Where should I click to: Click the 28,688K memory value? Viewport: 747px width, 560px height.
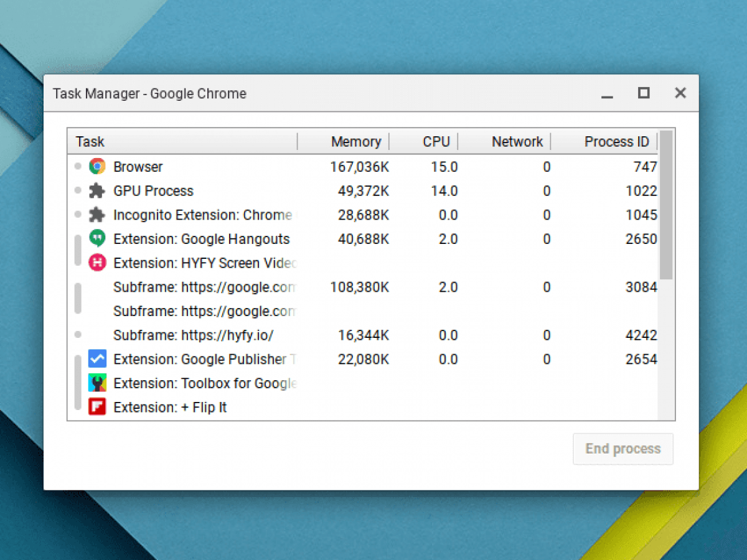point(364,215)
